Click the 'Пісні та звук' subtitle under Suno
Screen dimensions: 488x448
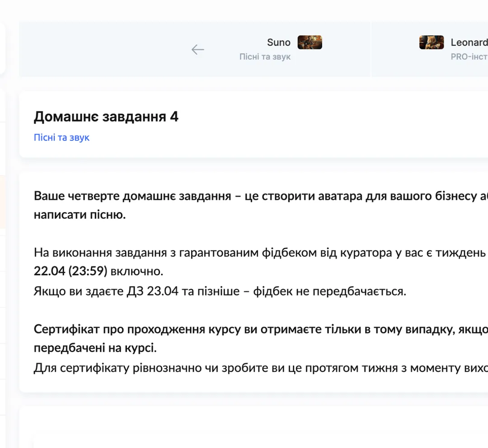click(265, 57)
